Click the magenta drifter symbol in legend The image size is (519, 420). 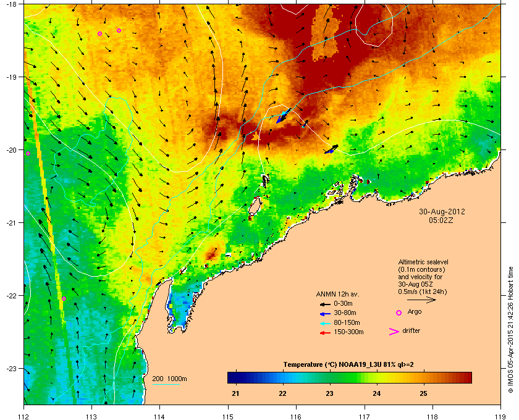coord(394,332)
